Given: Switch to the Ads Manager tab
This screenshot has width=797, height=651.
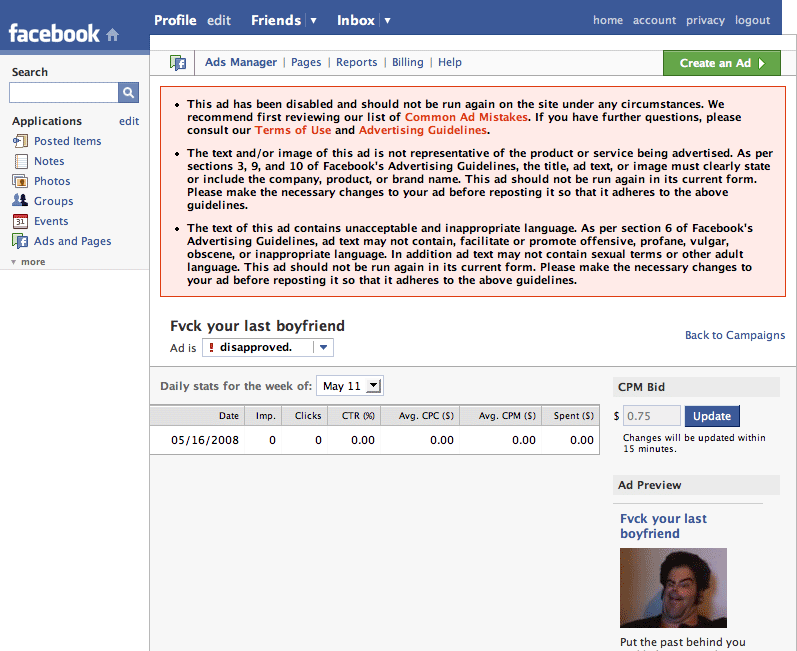Looking at the screenshot, I should pos(241,62).
